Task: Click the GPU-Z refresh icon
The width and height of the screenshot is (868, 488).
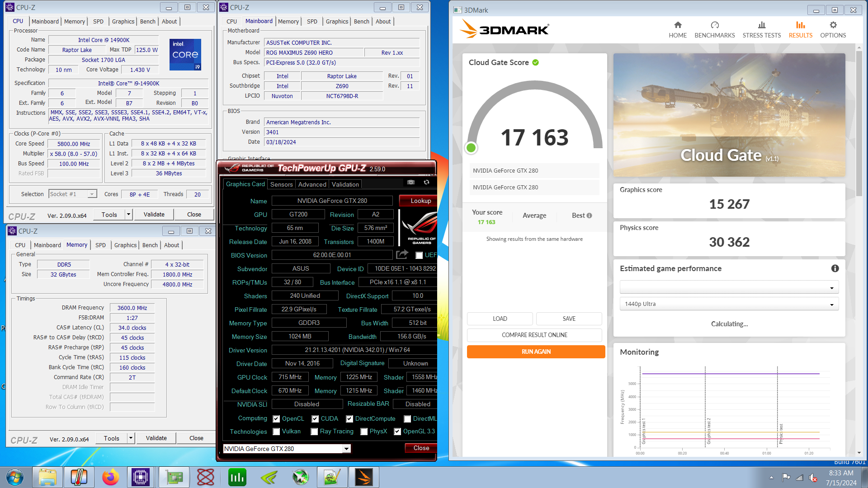Action: click(x=426, y=182)
